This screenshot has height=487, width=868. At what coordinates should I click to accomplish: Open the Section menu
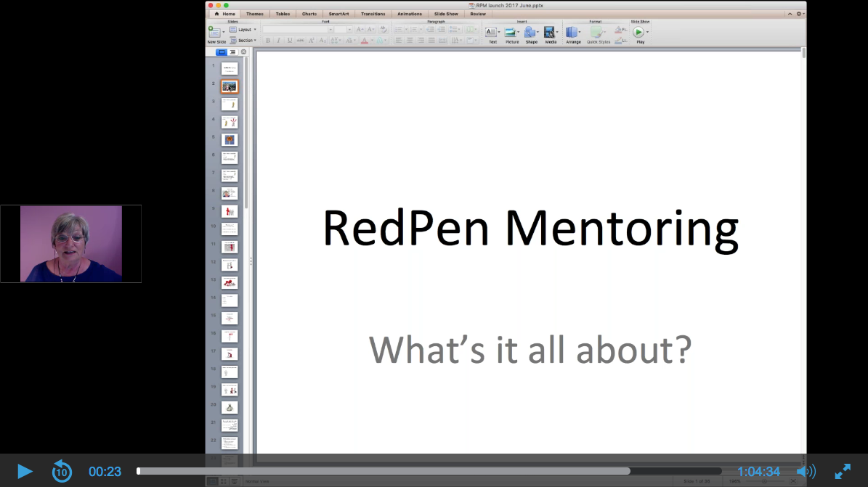(243, 41)
